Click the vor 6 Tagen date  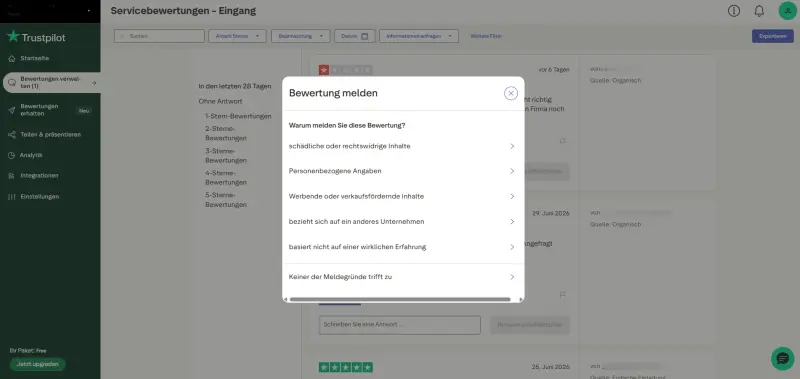554,70
